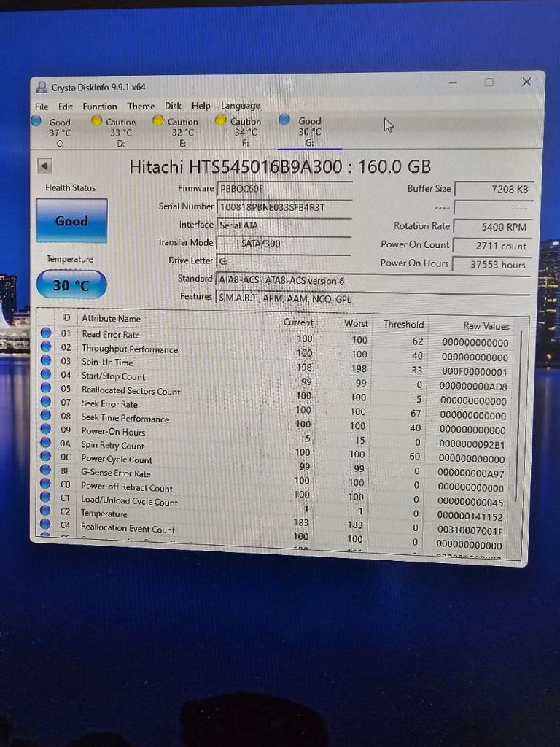This screenshot has width=560, height=747.
Task: Select drive C: Good 37 °C
Action: coord(53,132)
